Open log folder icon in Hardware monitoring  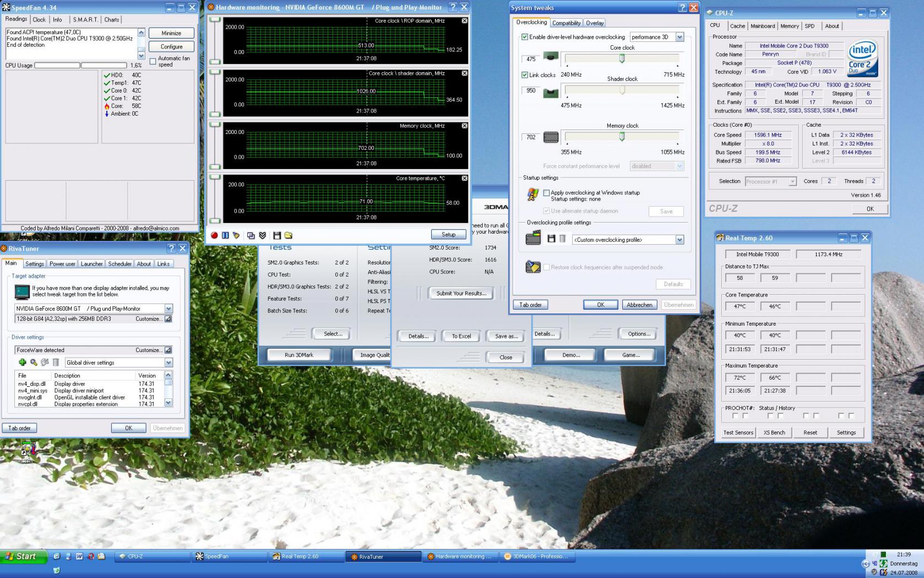click(x=288, y=235)
